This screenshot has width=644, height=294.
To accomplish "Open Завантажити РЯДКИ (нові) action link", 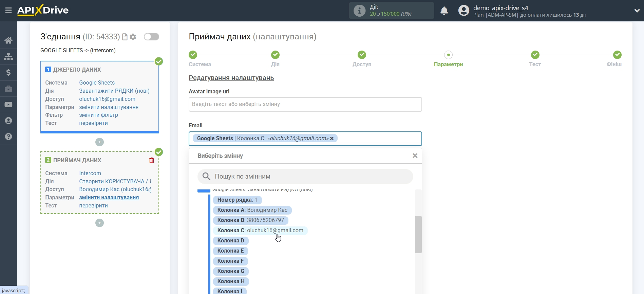I will 114,91.
